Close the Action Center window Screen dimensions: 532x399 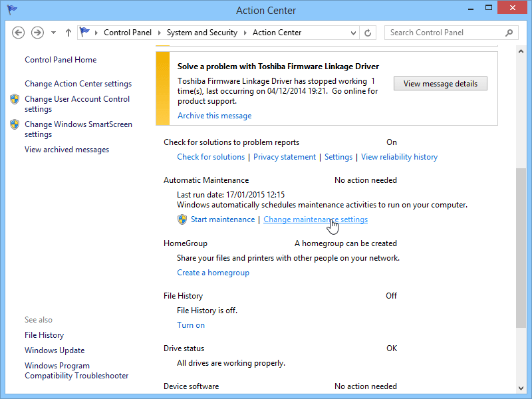513,8
